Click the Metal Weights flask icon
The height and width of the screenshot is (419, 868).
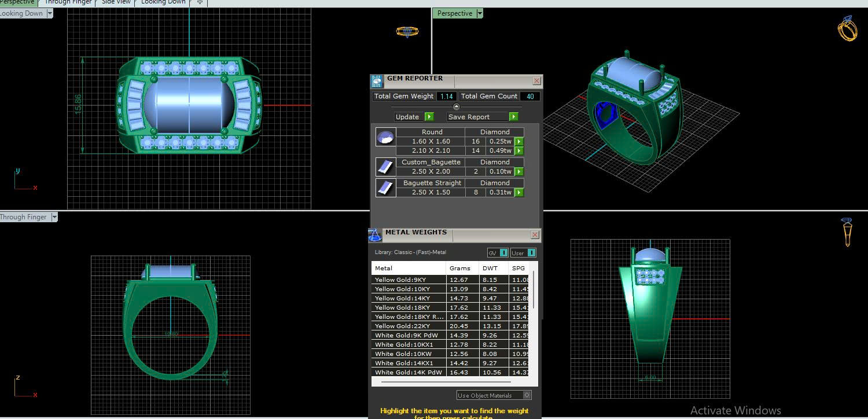[x=375, y=235]
